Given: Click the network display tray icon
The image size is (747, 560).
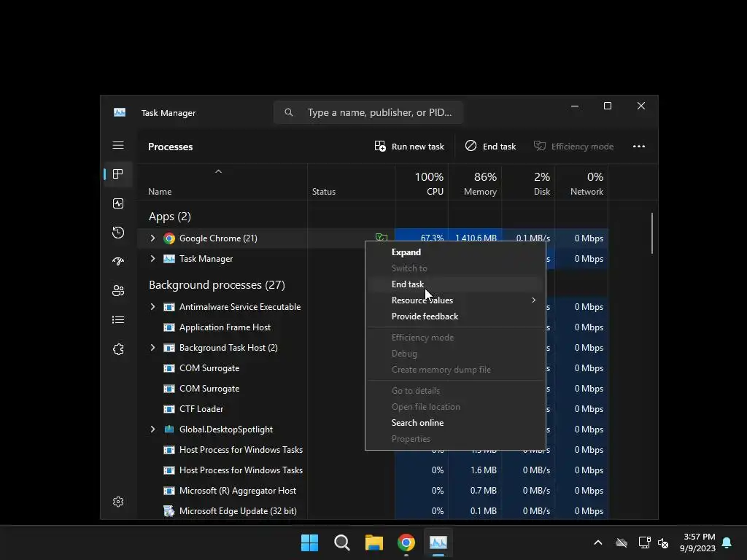Looking at the screenshot, I should coord(644,542).
